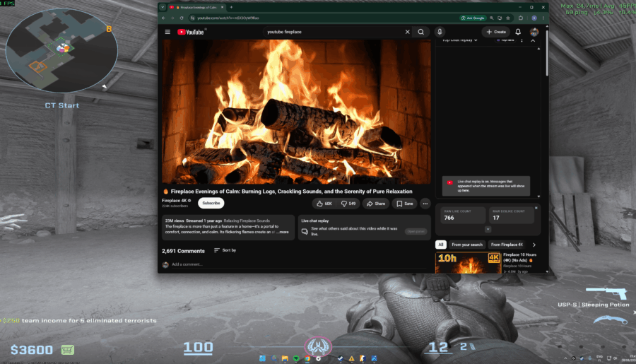Click the Relaxing Fireplace Sounds hashtag link

coord(247,221)
